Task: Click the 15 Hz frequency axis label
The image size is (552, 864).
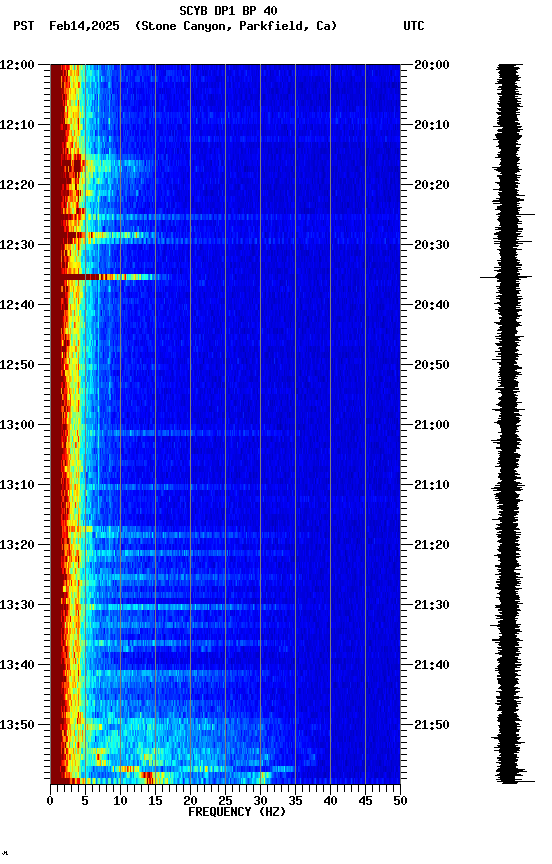Action: (x=155, y=801)
